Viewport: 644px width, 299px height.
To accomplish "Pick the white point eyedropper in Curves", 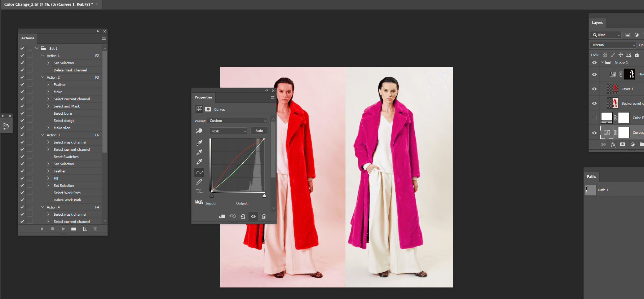I will click(199, 162).
